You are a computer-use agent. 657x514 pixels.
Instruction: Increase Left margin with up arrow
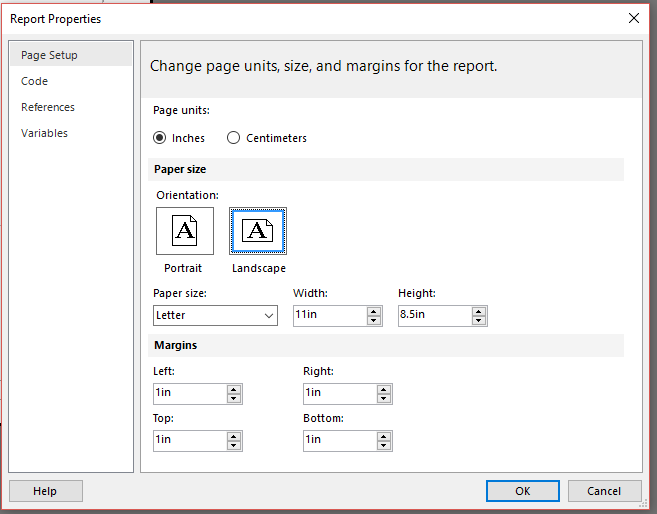(x=234, y=389)
